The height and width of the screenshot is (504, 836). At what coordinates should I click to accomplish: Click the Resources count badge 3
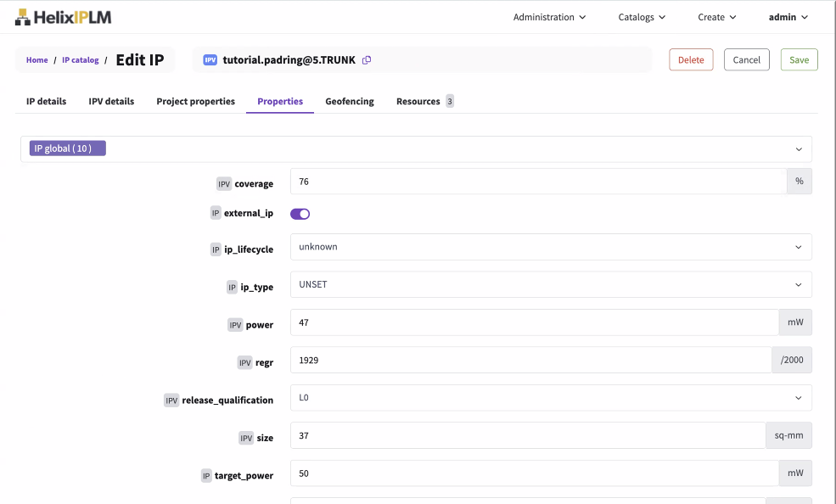450,102
